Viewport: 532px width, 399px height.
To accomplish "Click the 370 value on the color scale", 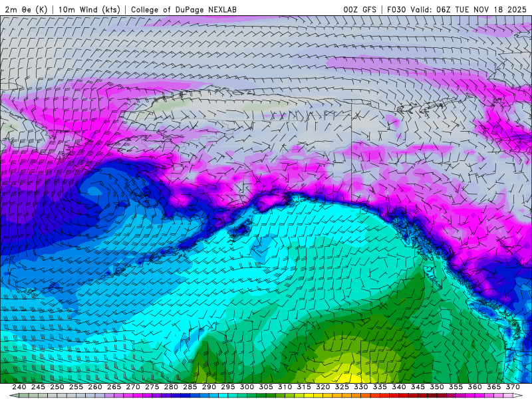I will 513,387.
